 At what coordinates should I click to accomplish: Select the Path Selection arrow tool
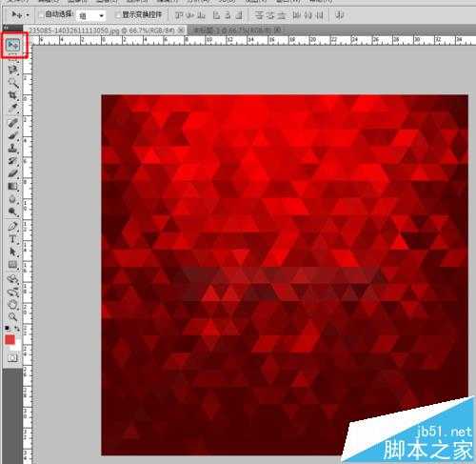(12, 252)
